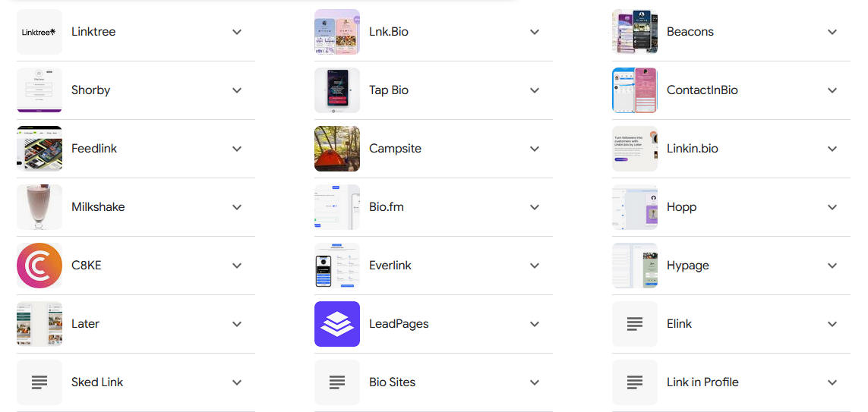
Task: Click the Elink document icon
Action: coord(635,324)
